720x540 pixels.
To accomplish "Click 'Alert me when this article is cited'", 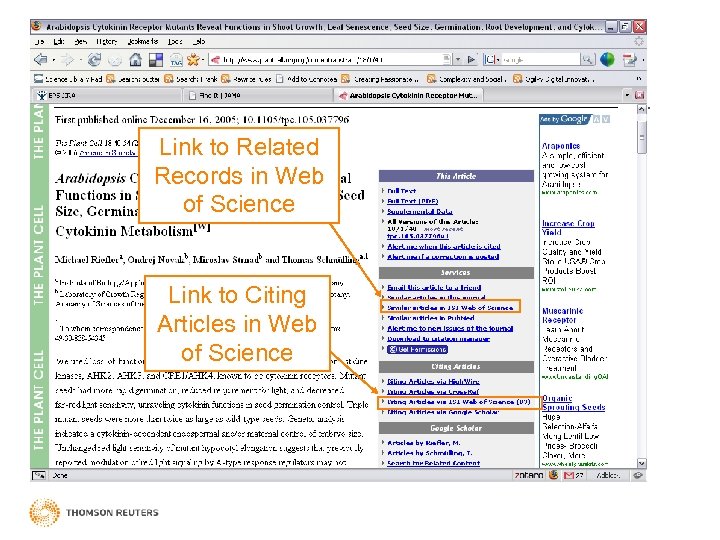I will 444,247.
